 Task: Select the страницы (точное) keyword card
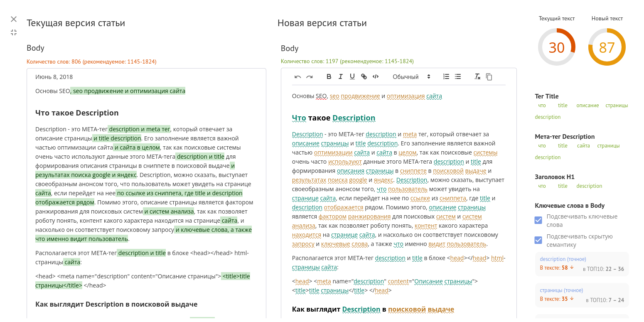click(582, 295)
